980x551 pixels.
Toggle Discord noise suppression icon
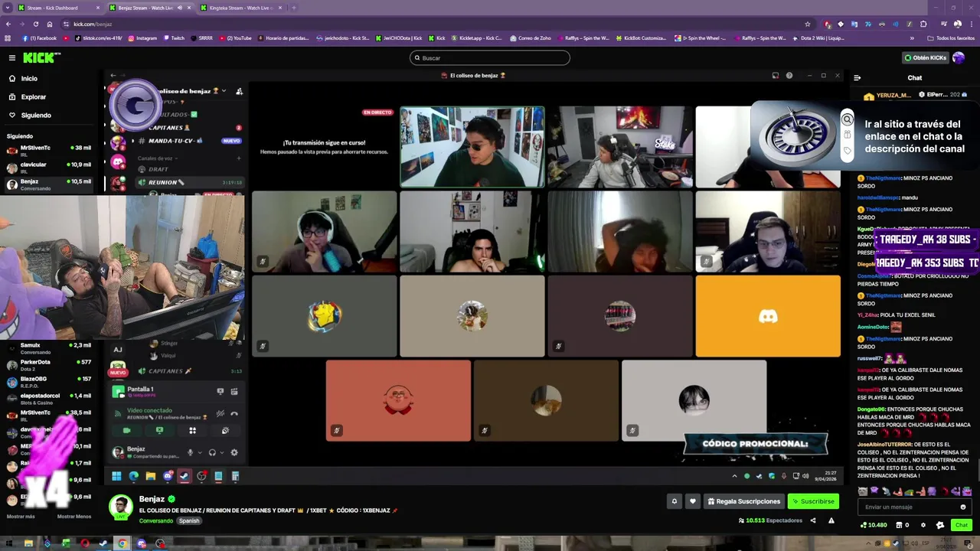click(x=220, y=414)
